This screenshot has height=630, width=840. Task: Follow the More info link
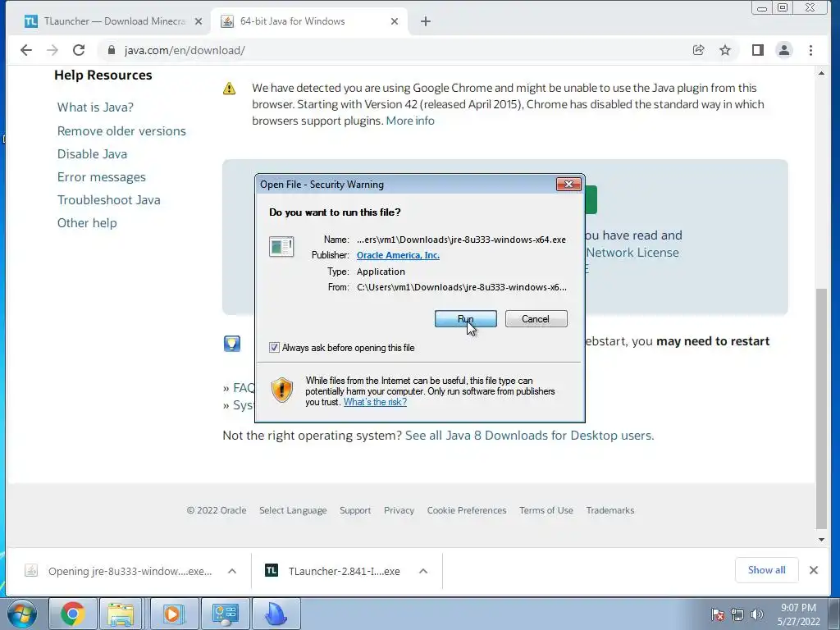[x=410, y=121]
